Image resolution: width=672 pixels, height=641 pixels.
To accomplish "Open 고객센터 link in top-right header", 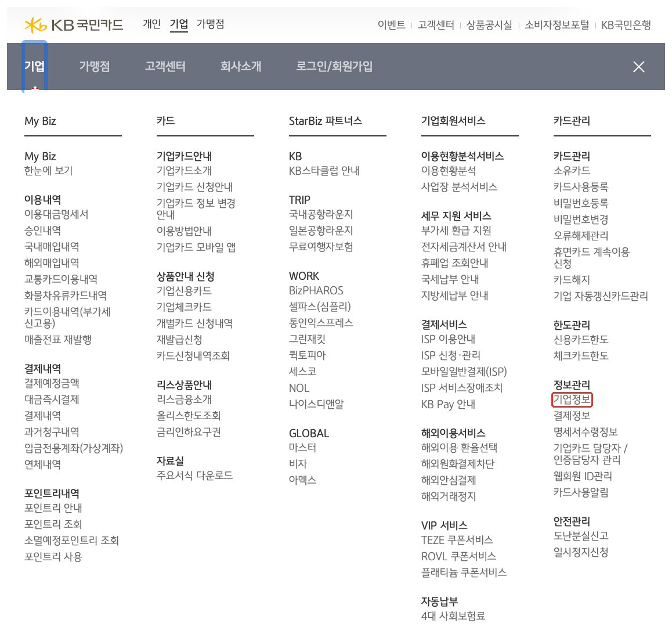I will pyautogui.click(x=436, y=26).
